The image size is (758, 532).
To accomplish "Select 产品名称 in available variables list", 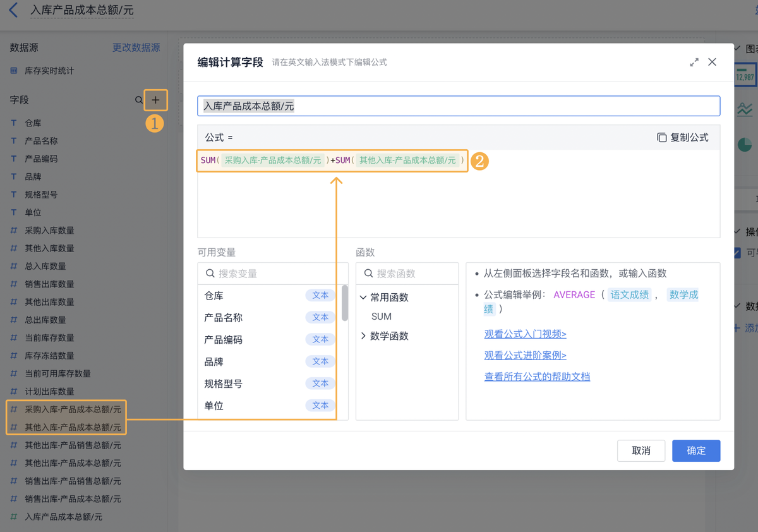I will coord(224,318).
